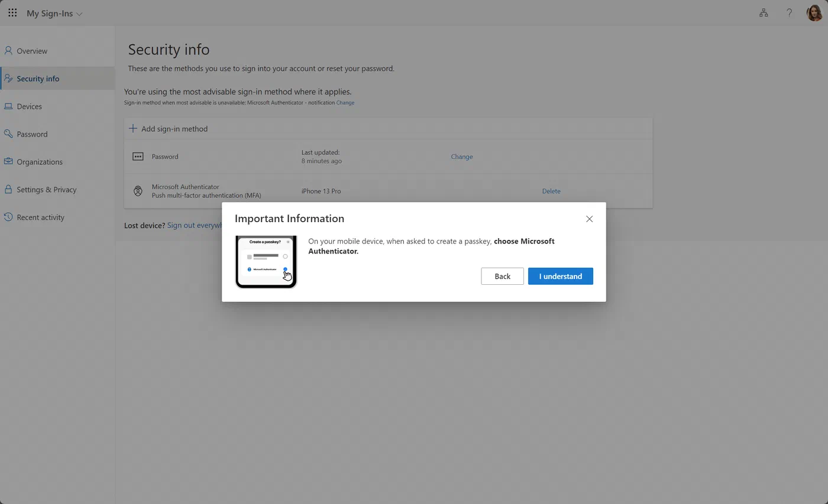Image resolution: width=828 pixels, height=504 pixels.
Task: Click Add sign-in method
Action: pyautogui.click(x=169, y=129)
